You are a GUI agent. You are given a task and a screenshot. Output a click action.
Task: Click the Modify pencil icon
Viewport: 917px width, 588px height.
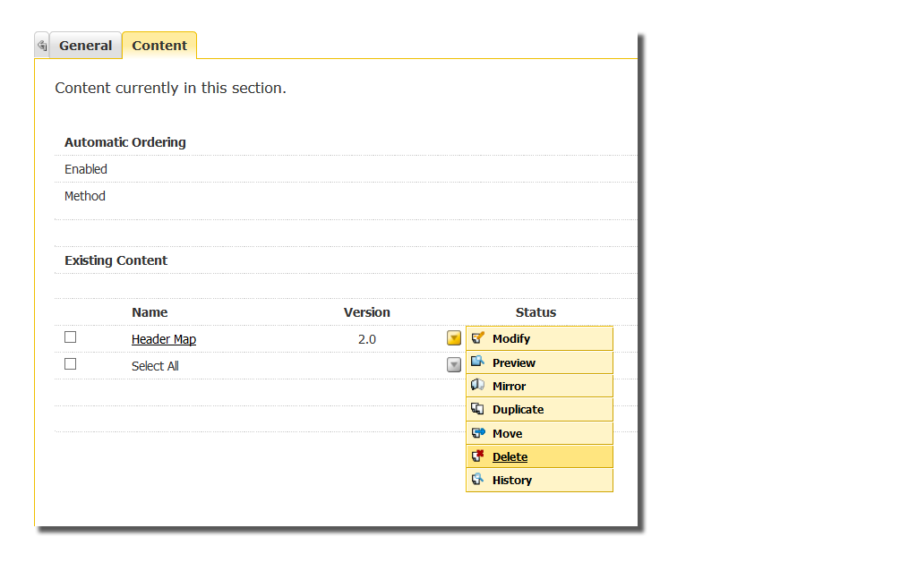point(478,338)
